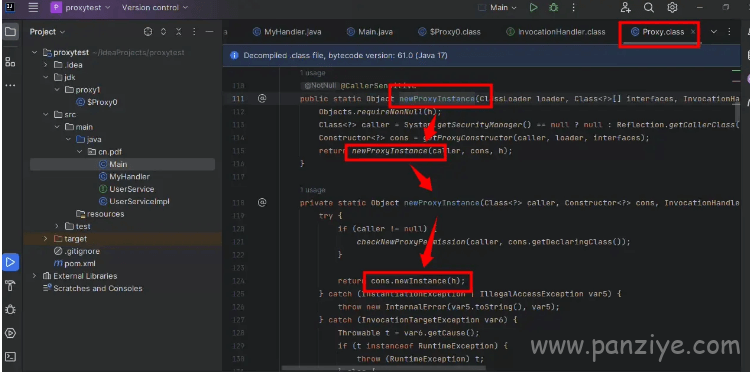The image size is (750, 372).
Task: Start debugging with the bug icon
Action: pos(554,8)
